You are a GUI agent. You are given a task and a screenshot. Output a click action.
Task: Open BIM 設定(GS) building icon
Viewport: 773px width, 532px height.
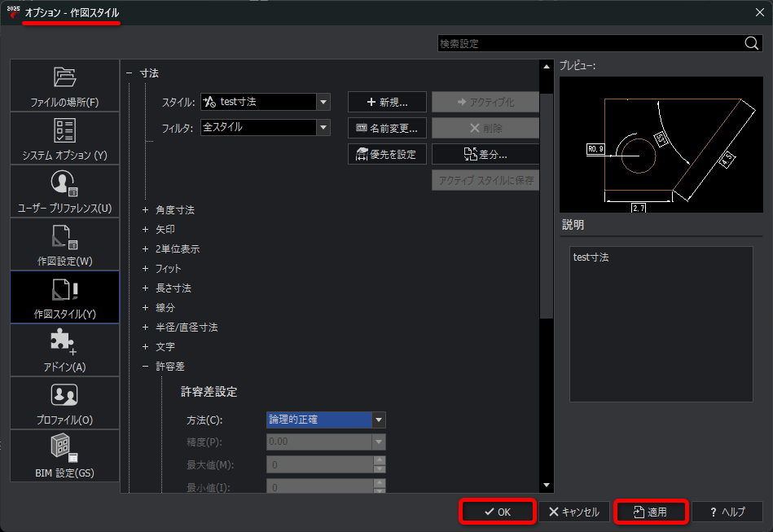click(x=64, y=447)
